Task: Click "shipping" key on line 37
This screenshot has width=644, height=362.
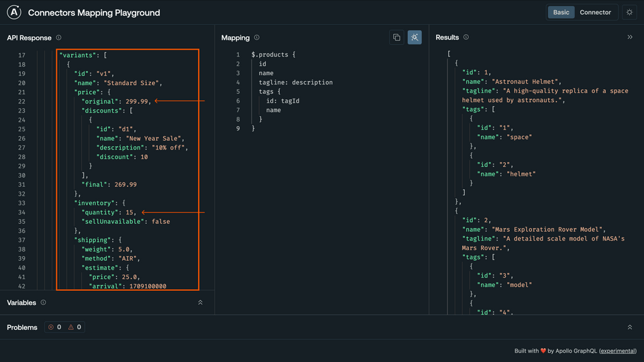Action: pyautogui.click(x=93, y=240)
